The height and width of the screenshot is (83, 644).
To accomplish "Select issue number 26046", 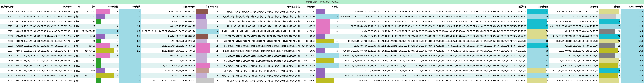I will point(10,71).
